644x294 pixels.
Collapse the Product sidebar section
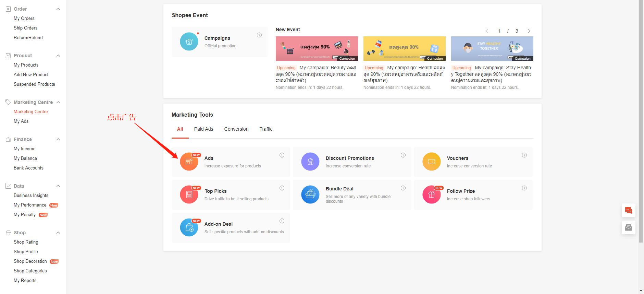click(58, 56)
